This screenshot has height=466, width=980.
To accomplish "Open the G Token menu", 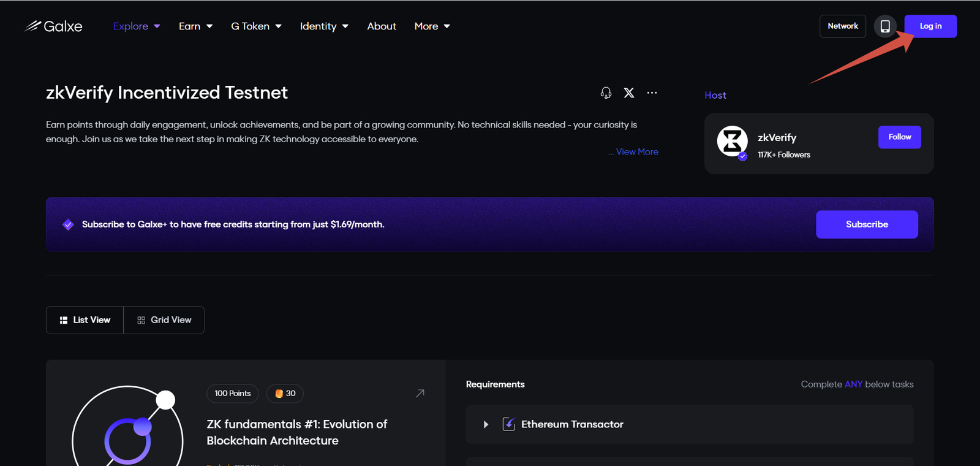I will click(x=256, y=26).
